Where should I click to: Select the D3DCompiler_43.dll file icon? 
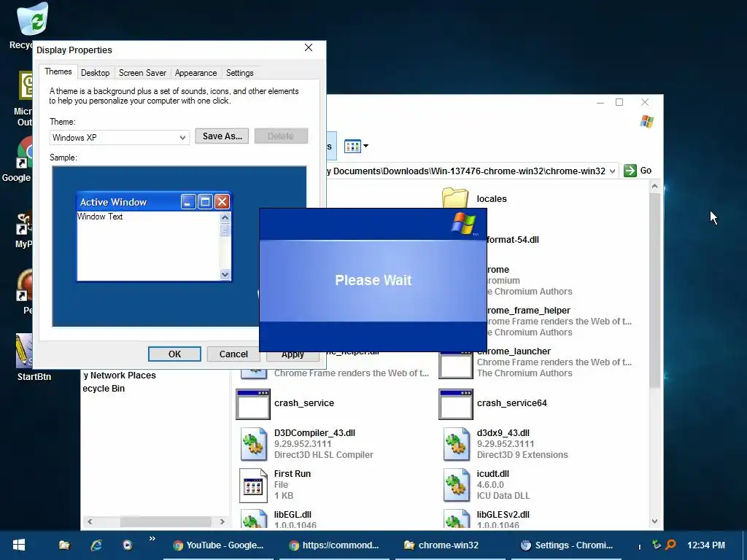pos(253,444)
